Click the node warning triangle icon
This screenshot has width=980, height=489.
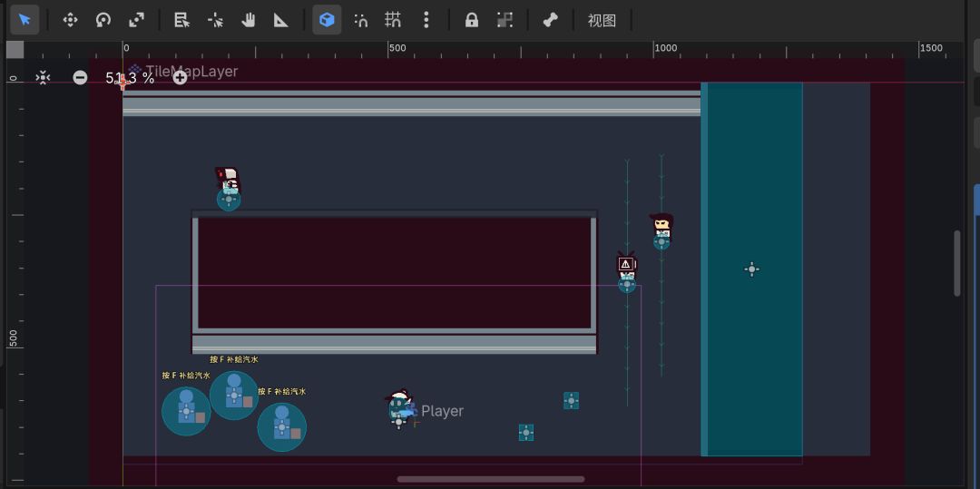(x=625, y=264)
